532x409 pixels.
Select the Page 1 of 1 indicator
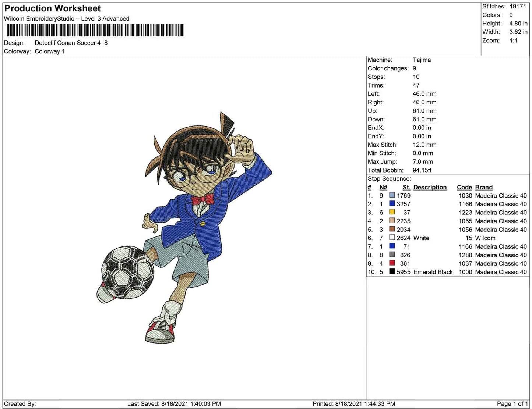pyautogui.click(x=512, y=404)
